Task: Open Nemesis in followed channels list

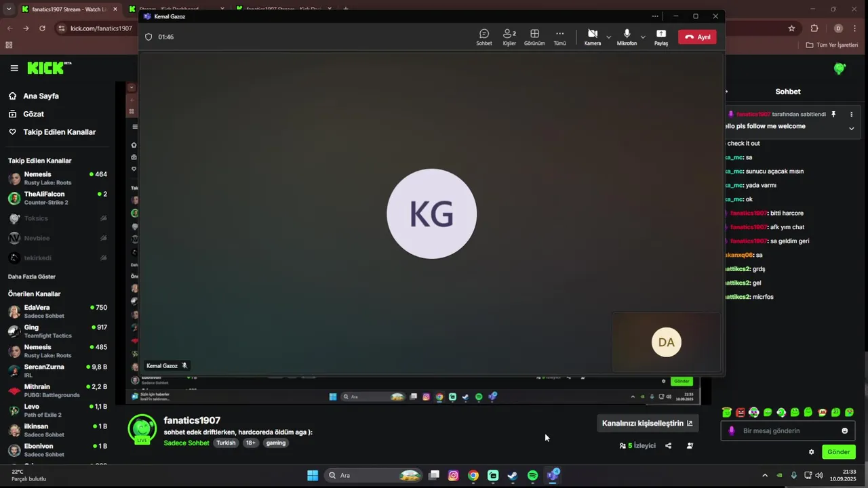Action: point(58,178)
